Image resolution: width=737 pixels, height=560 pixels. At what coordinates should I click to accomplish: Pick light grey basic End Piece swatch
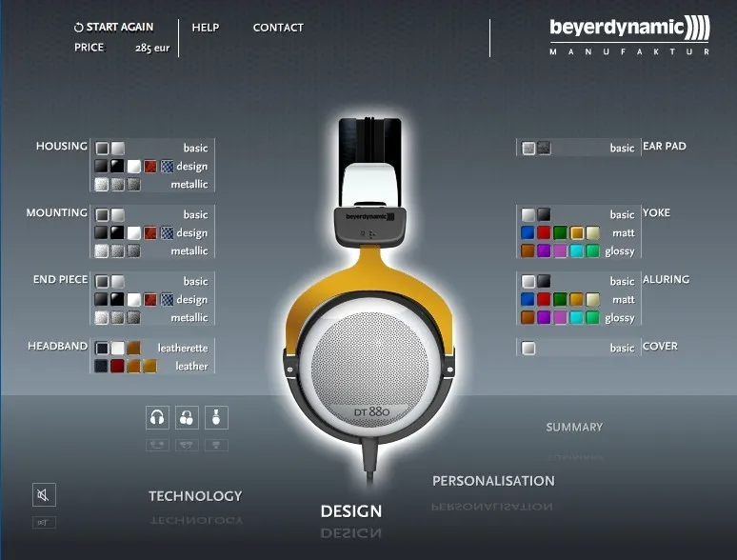(x=118, y=282)
